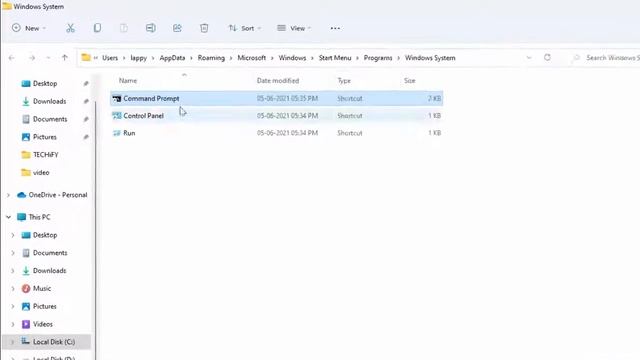The height and width of the screenshot is (360, 640).
Task: Select the Run shortcut file name
Action: (x=129, y=133)
